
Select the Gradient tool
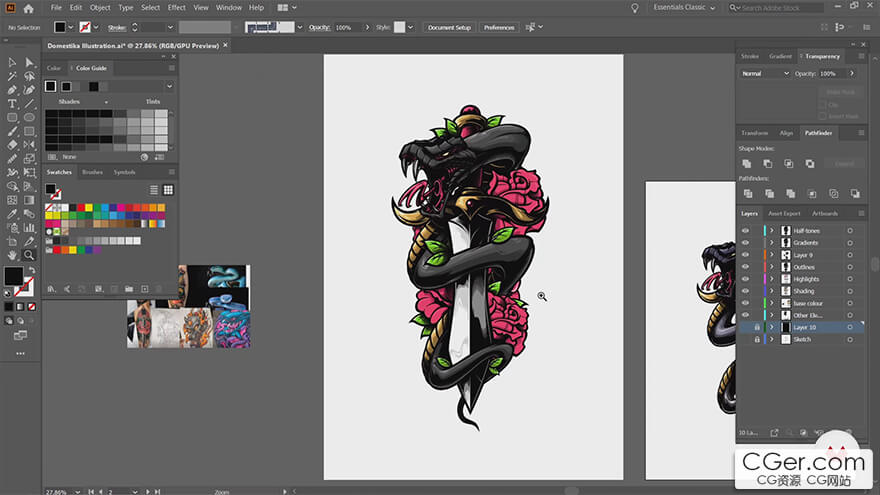pyautogui.click(x=29, y=200)
